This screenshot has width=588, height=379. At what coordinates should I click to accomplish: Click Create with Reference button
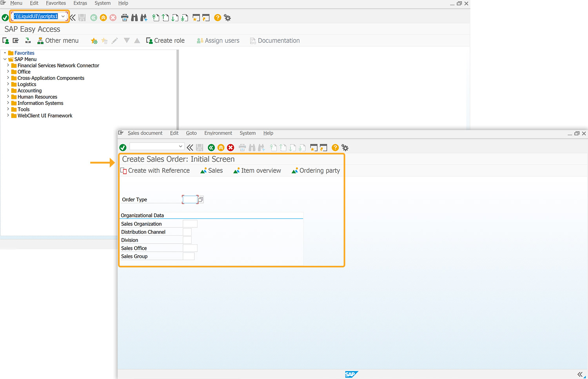[x=155, y=171]
